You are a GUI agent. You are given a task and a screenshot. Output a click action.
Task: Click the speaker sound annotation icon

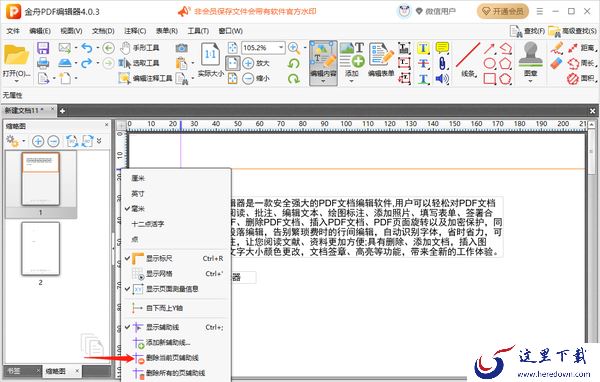click(x=442, y=79)
